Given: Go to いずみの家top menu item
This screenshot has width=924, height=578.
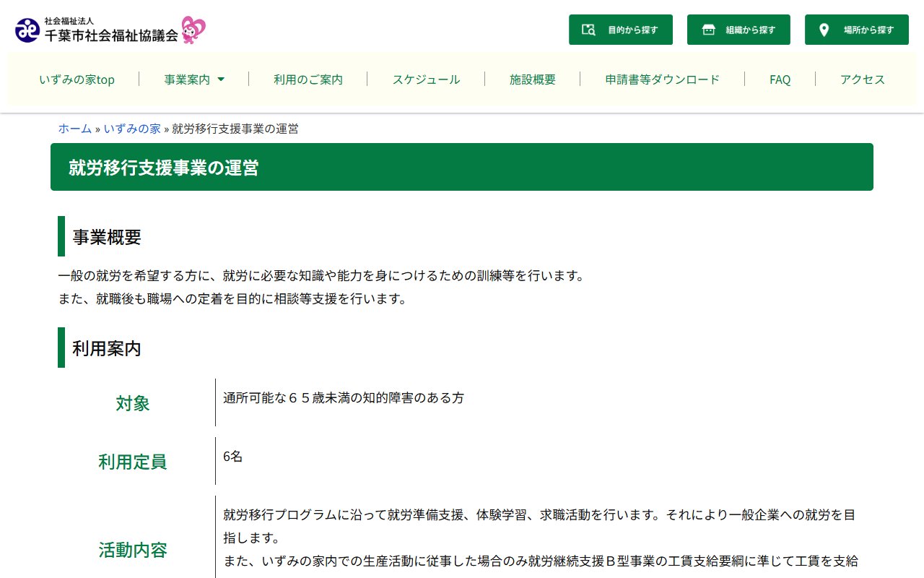Looking at the screenshot, I should click(x=77, y=79).
